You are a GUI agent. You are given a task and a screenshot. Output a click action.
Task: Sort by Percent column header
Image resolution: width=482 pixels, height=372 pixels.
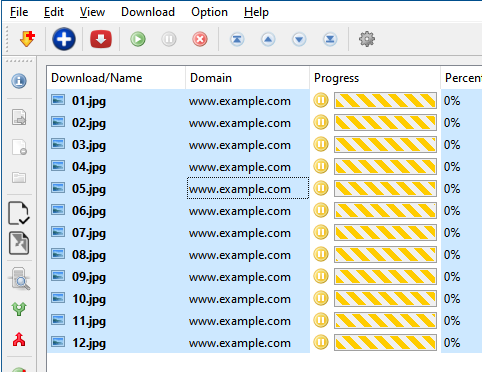click(461, 78)
